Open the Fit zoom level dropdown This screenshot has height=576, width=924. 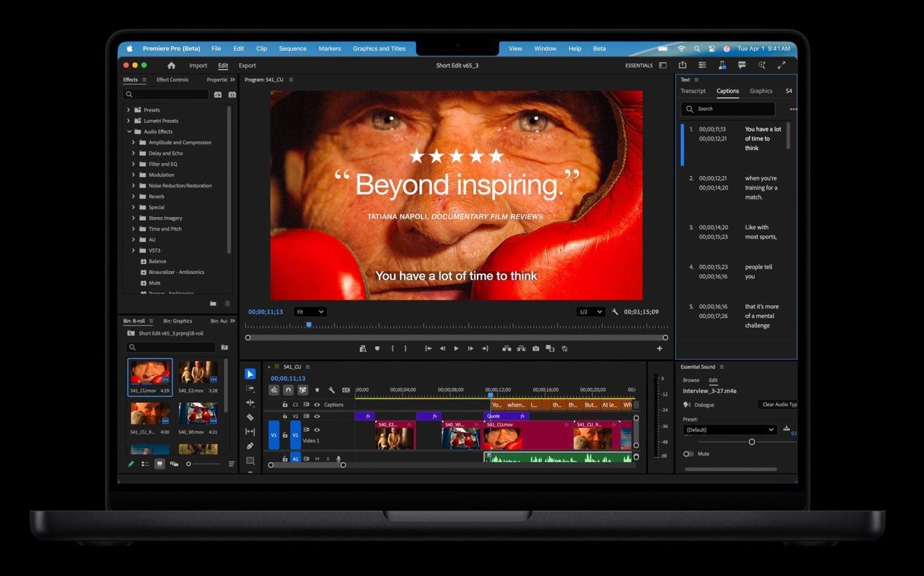point(309,312)
